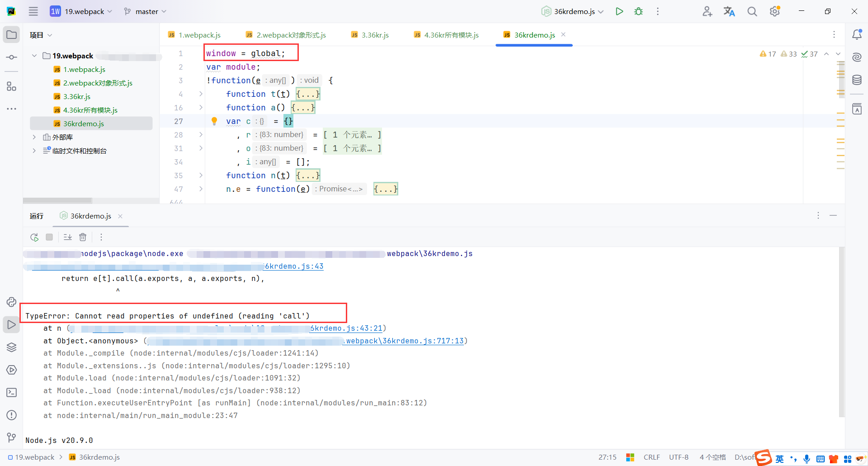Open the main hamburger menu
This screenshot has width=868, height=466.
(33, 11)
